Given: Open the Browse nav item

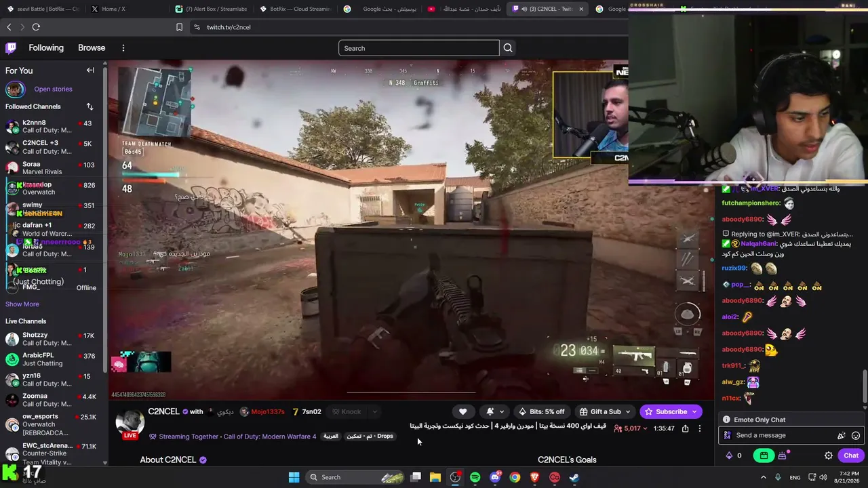Looking at the screenshot, I should (92, 48).
